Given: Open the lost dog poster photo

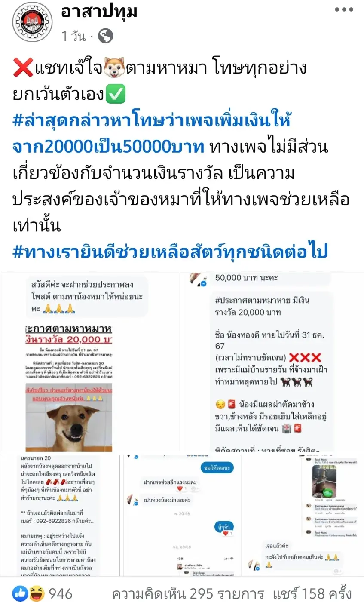Looking at the screenshot, I should (x=89, y=362).
